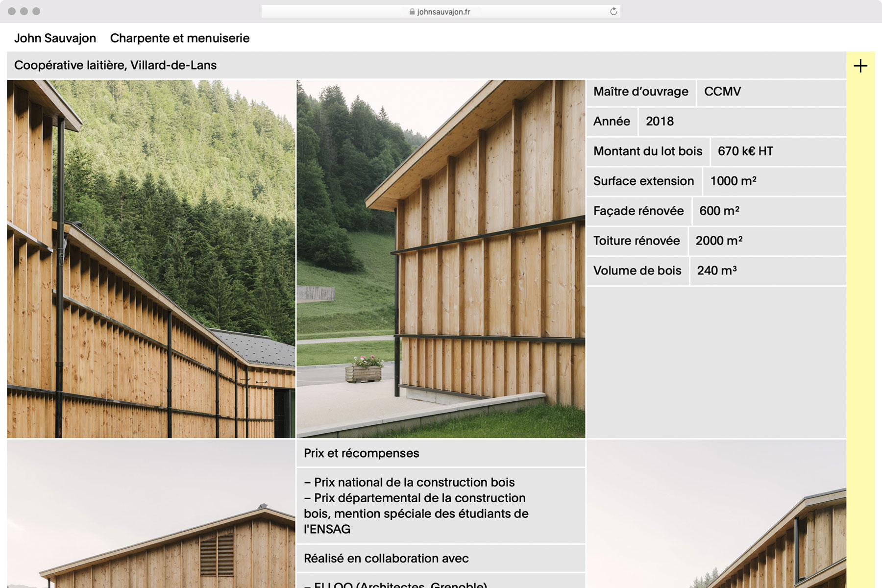This screenshot has width=882, height=588.
Task: Open bottom-right photo of wooden roof corner
Action: coord(716,514)
